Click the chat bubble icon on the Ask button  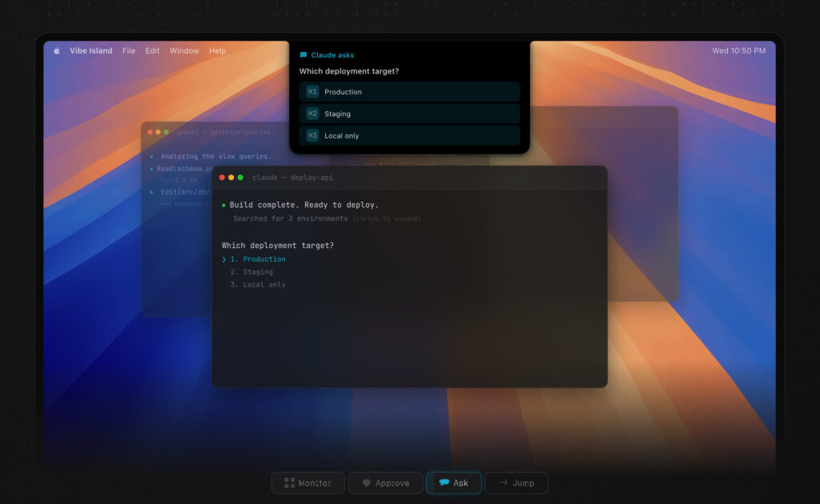[x=444, y=482]
